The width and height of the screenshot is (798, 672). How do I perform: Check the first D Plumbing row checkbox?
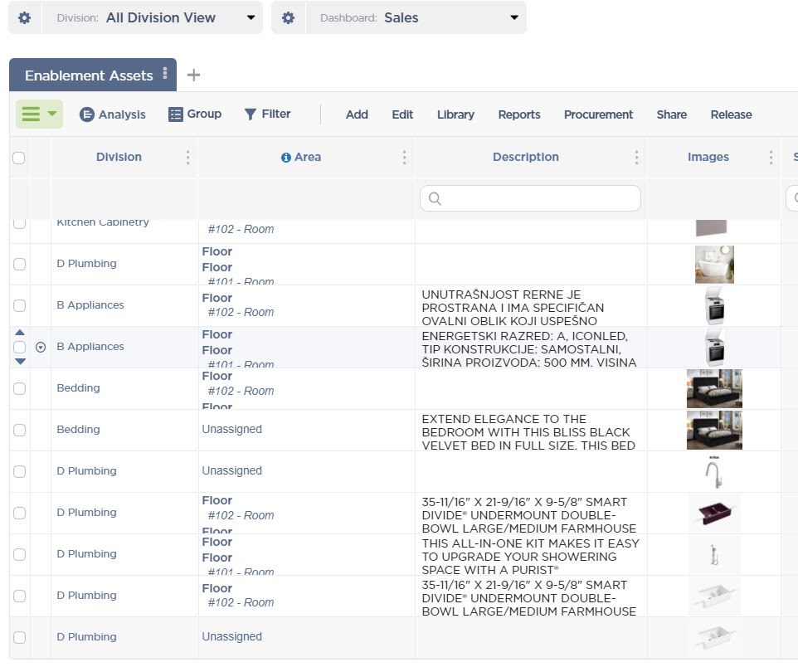[19, 264]
